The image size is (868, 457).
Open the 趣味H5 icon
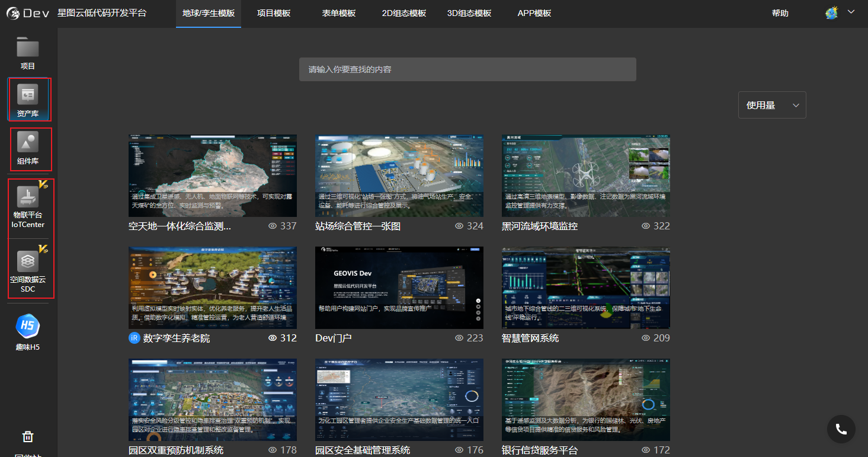pos(28,325)
